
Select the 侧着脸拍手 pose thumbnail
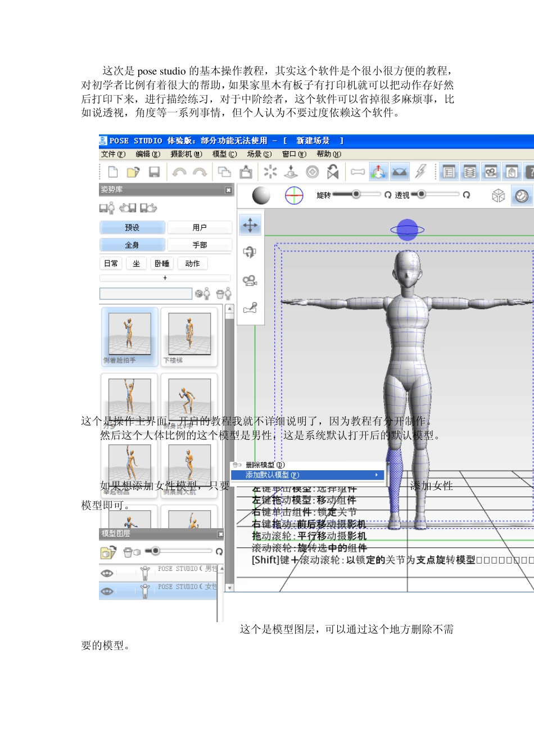[x=129, y=336]
